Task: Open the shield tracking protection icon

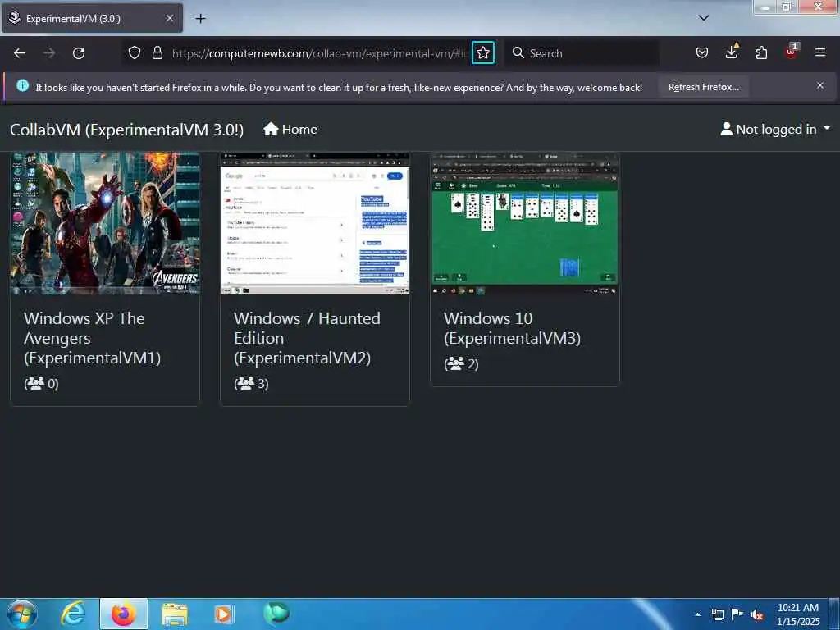Action: 135,52
